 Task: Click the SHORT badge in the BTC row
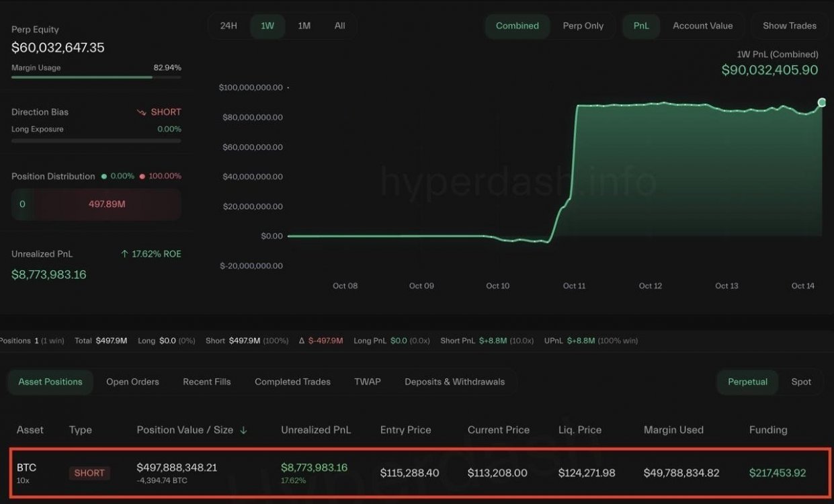pos(89,473)
